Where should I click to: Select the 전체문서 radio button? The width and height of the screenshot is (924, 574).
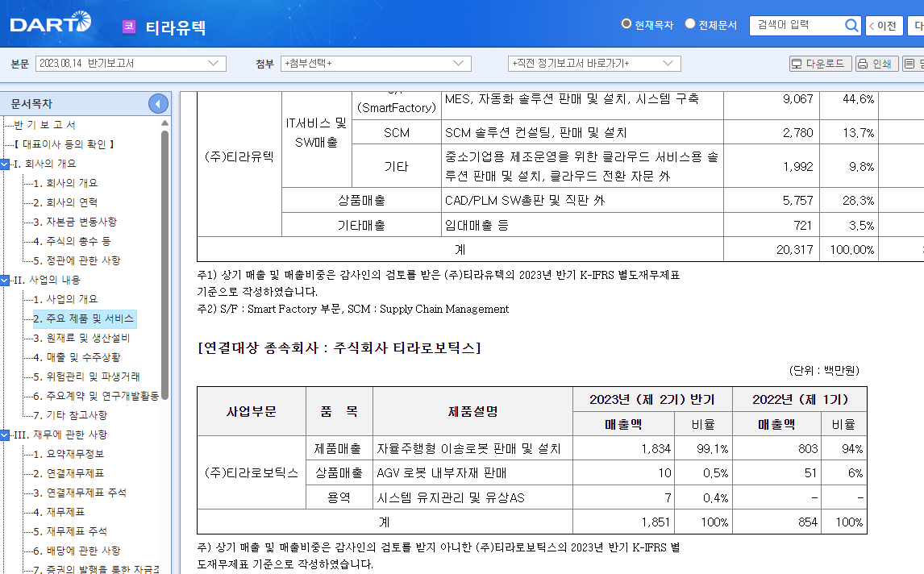coord(690,24)
